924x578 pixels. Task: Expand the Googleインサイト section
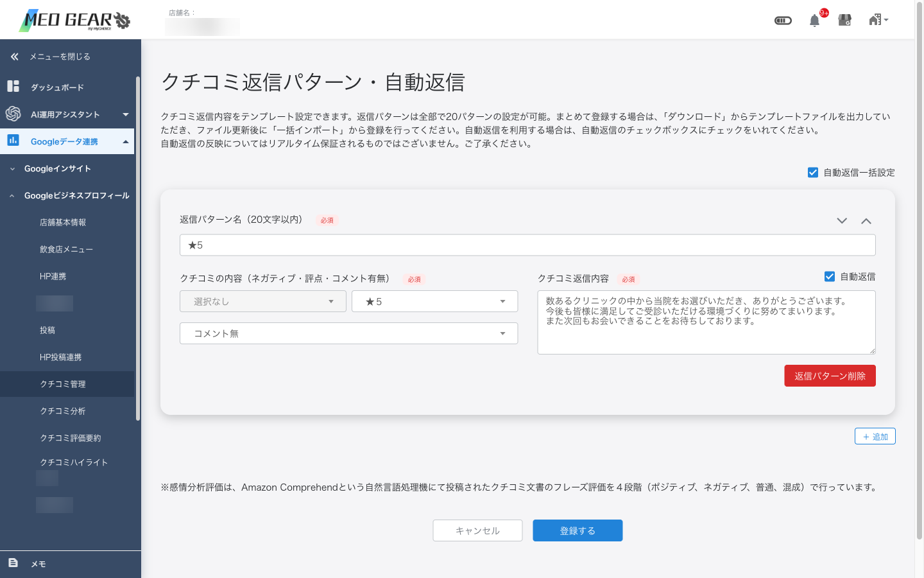point(58,168)
